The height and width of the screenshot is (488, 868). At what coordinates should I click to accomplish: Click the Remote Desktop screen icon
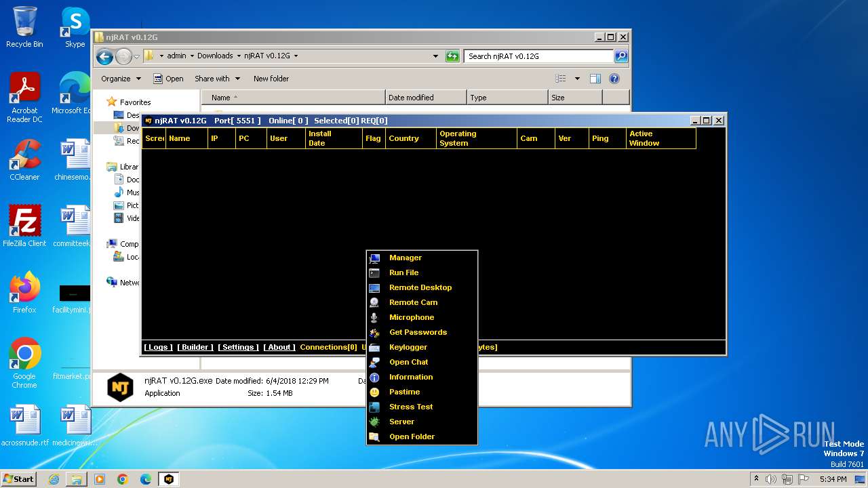point(374,287)
